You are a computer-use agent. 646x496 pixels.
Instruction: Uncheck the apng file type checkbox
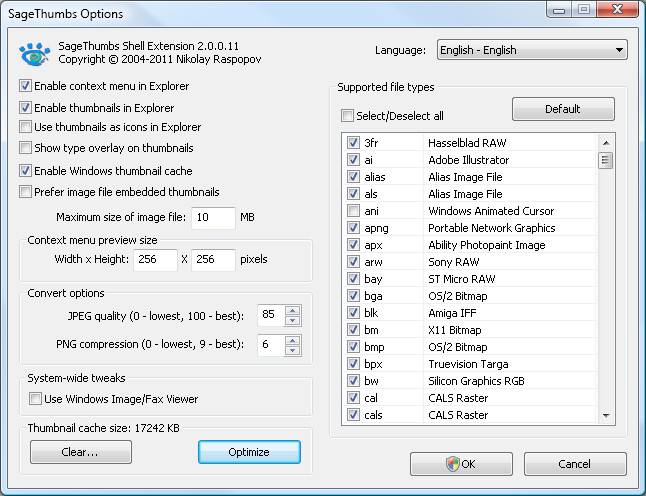353,227
